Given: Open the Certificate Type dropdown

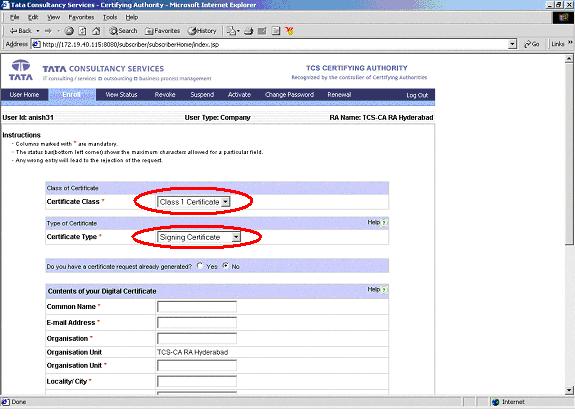Looking at the screenshot, I should (199, 237).
